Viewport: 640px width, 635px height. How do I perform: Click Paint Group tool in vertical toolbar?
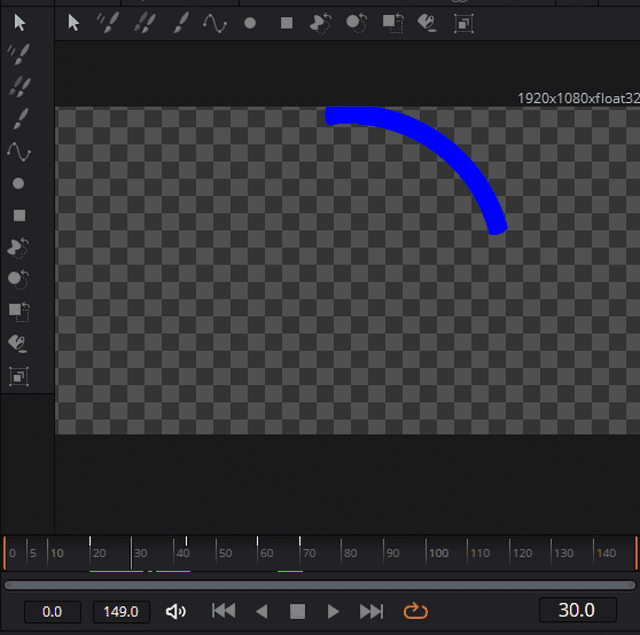tap(19, 376)
